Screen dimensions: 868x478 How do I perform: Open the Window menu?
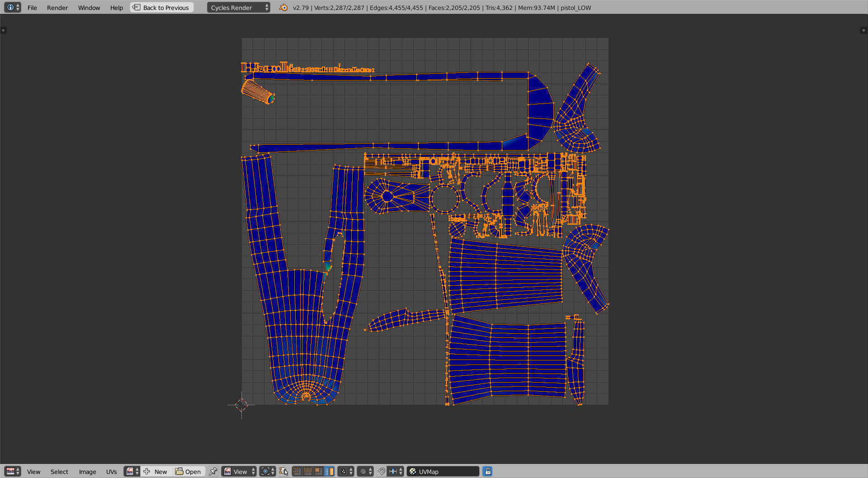click(89, 8)
